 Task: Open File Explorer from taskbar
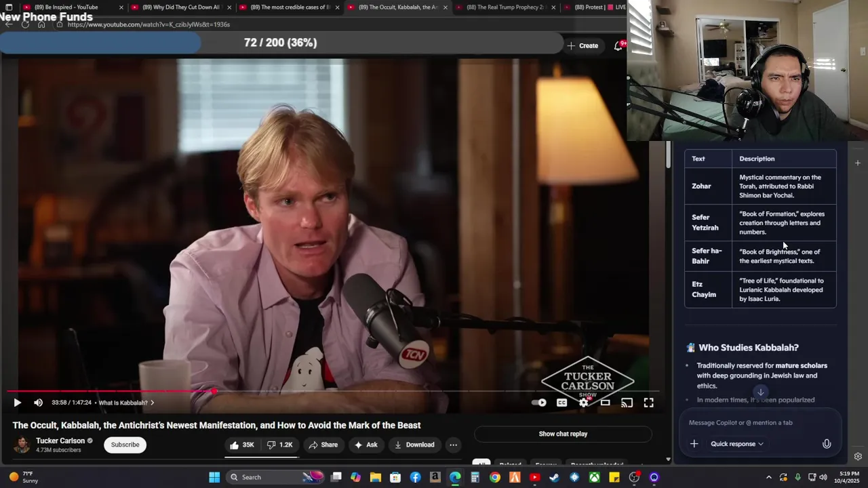(x=375, y=477)
